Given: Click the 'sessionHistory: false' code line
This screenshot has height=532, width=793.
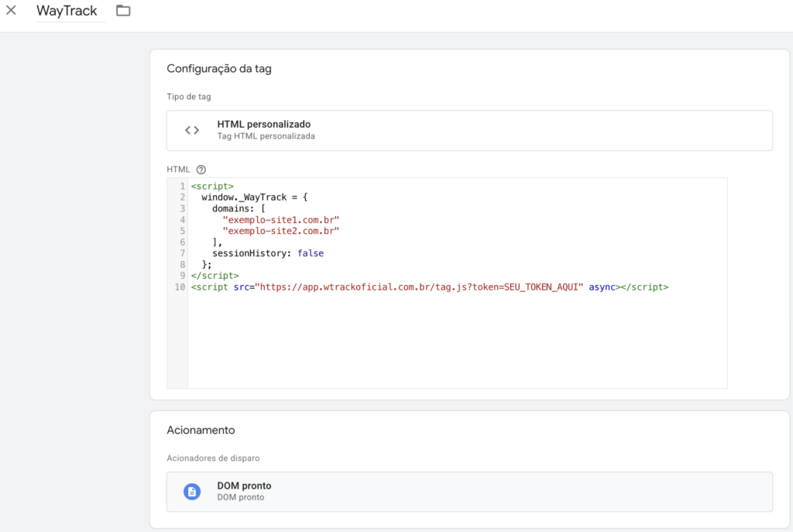Looking at the screenshot, I should pyautogui.click(x=268, y=253).
